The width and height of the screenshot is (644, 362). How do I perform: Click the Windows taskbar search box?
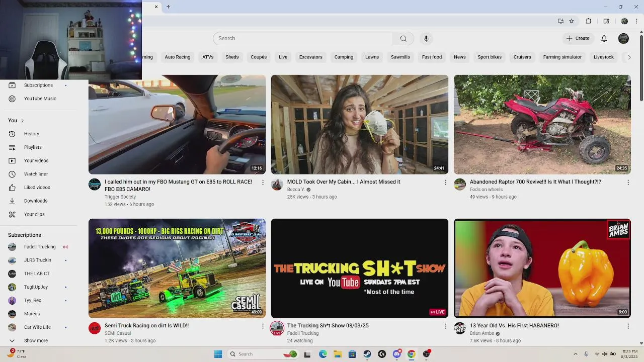click(263, 354)
